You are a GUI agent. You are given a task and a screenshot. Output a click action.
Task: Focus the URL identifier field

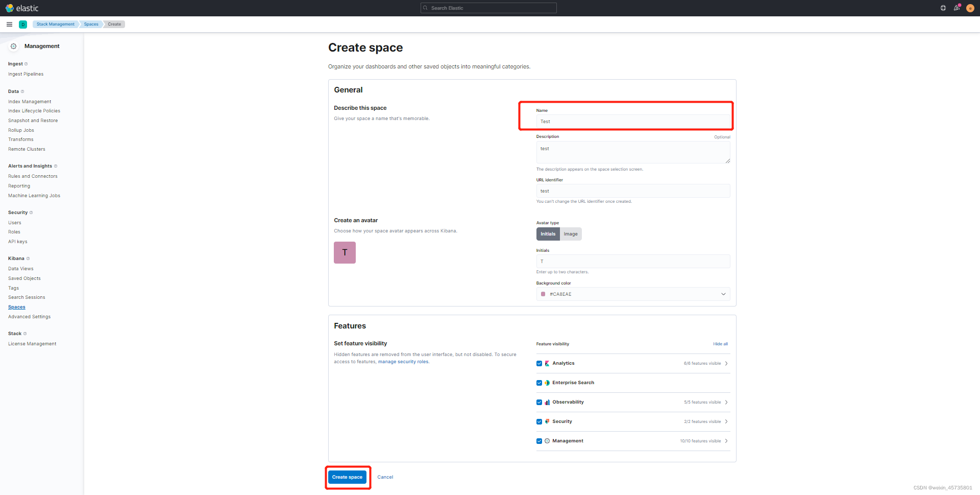click(x=633, y=191)
